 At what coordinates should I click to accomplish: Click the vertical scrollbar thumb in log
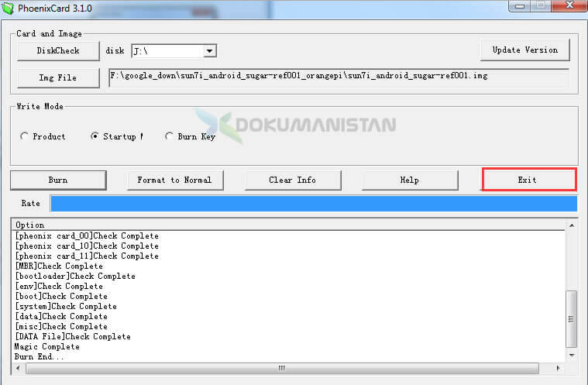(572, 319)
